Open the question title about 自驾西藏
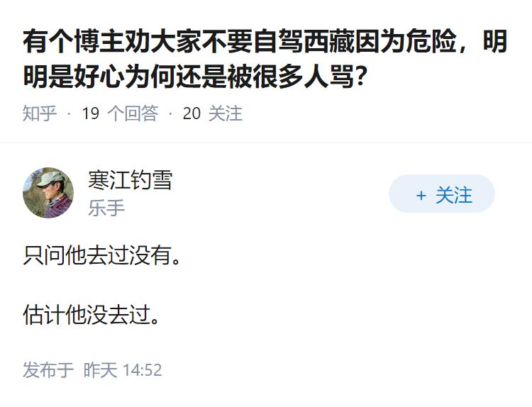The height and width of the screenshot is (407, 532). click(265, 43)
